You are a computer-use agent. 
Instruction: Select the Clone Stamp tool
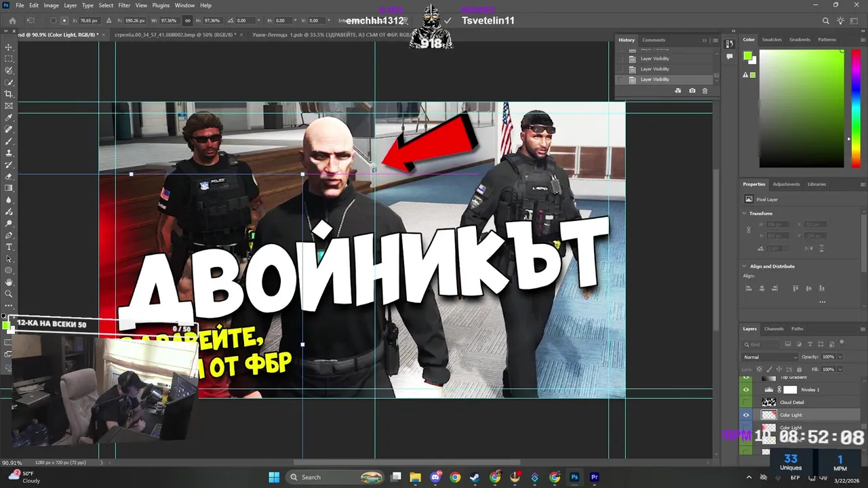click(x=9, y=153)
